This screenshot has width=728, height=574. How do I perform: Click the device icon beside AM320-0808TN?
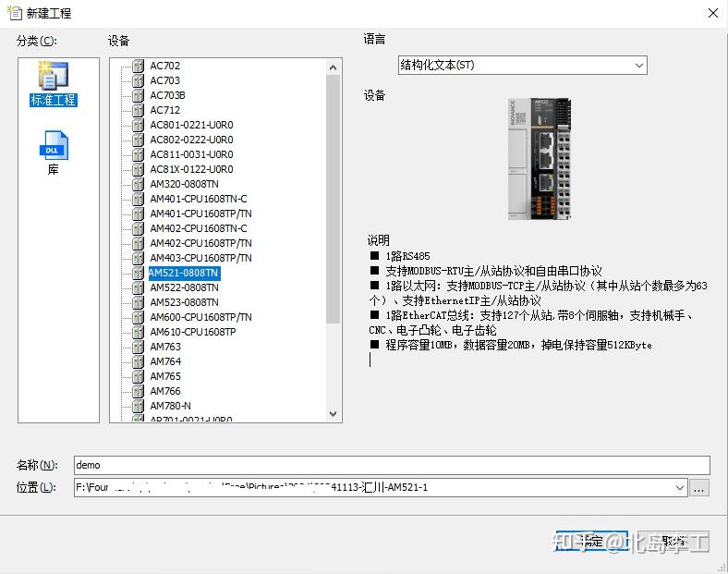click(138, 184)
